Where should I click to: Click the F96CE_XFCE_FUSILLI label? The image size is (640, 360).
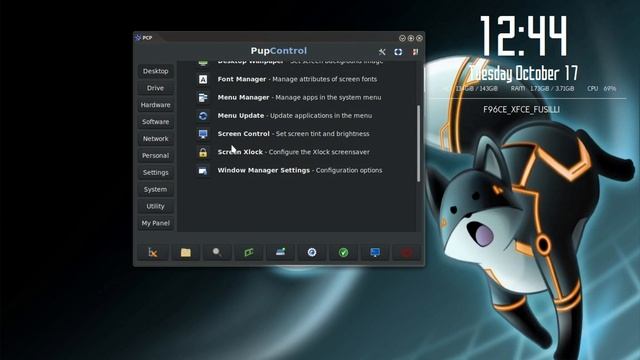521,109
